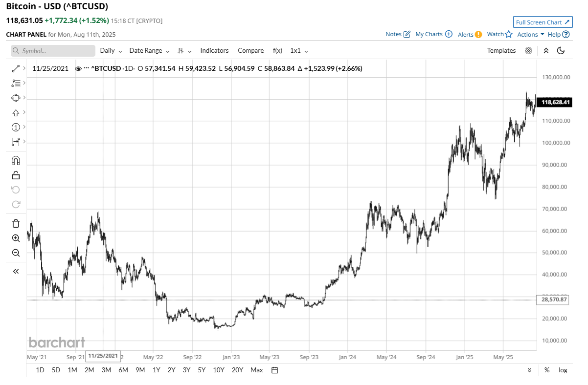Delete drawings with the trash icon
Image resolution: width=588 pixels, height=385 pixels.
click(16, 223)
